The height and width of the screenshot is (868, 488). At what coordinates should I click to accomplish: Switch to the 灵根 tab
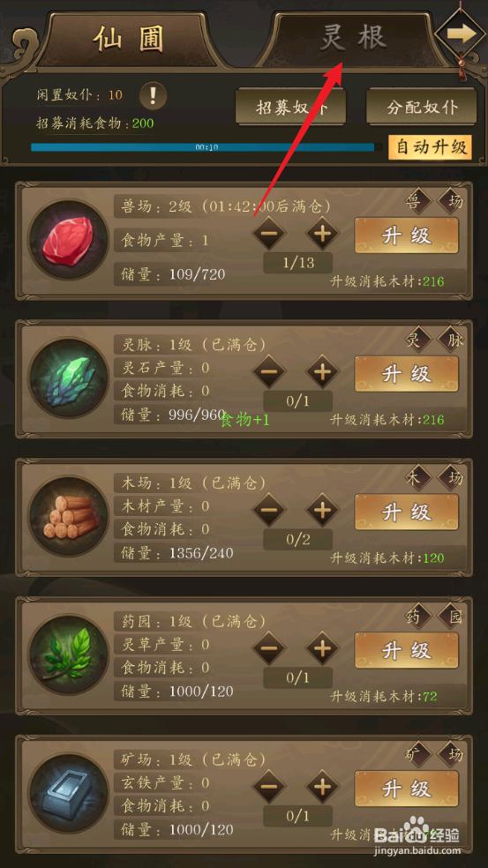point(353,39)
